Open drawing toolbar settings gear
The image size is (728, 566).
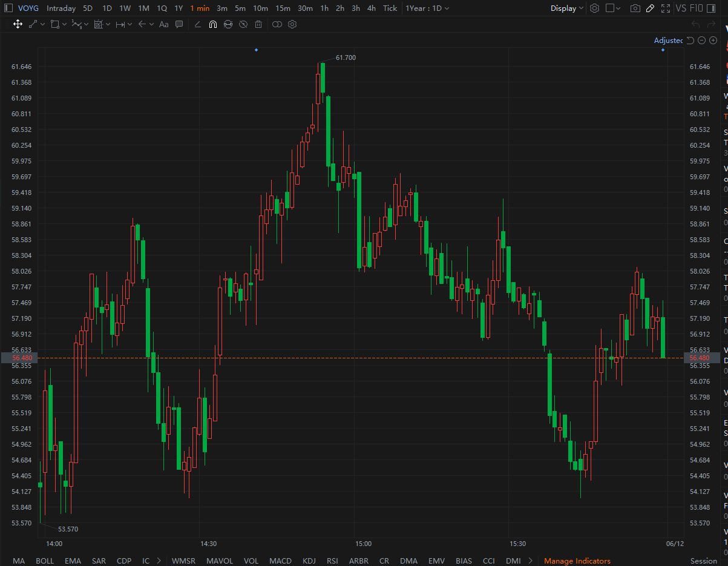pos(292,24)
